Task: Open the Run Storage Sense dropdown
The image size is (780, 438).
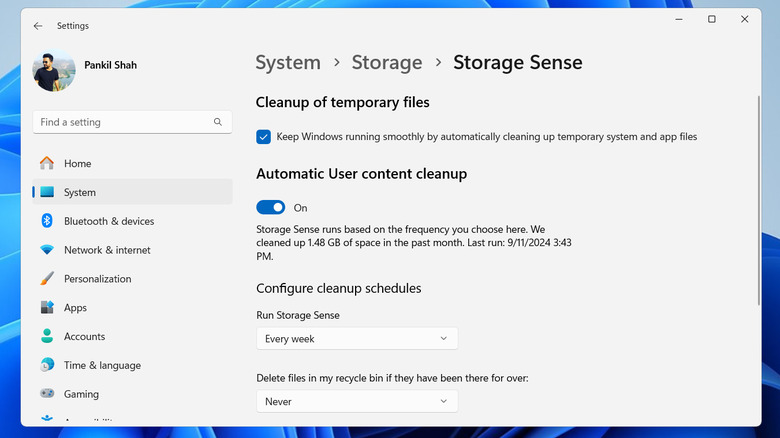Action: click(x=357, y=339)
